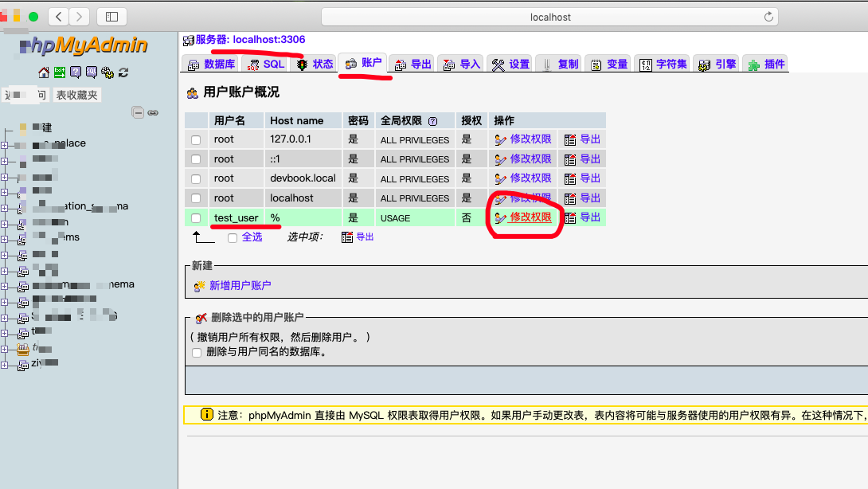Click help icon next to 全局权限 header
Image resolution: width=868 pixels, height=489 pixels.
tap(433, 121)
